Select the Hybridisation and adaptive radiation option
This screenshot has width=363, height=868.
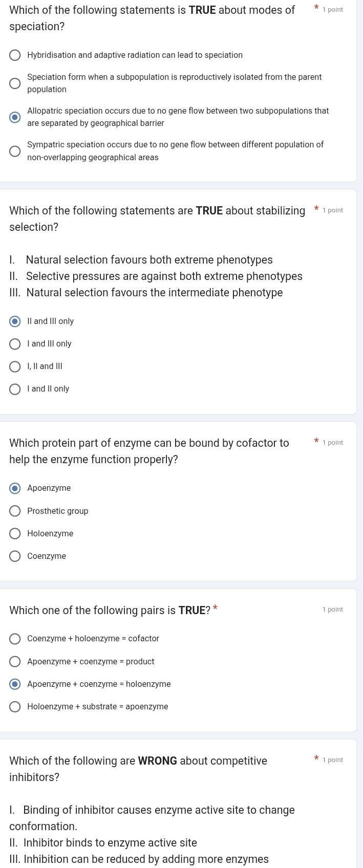click(x=15, y=55)
